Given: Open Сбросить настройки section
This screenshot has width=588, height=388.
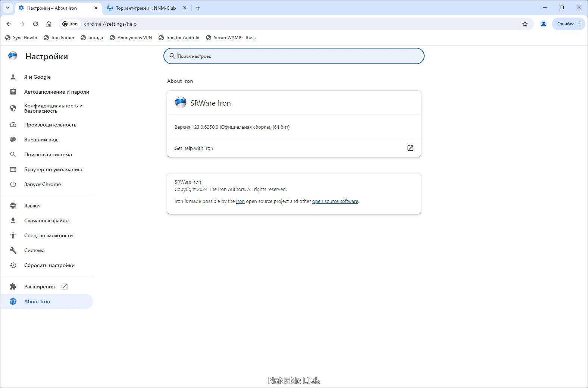Looking at the screenshot, I should click(47, 265).
